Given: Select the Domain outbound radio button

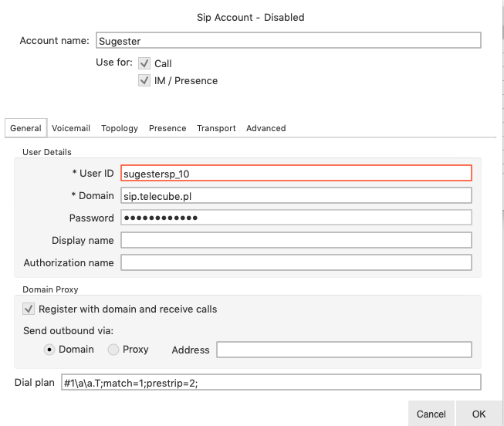Looking at the screenshot, I should point(50,350).
